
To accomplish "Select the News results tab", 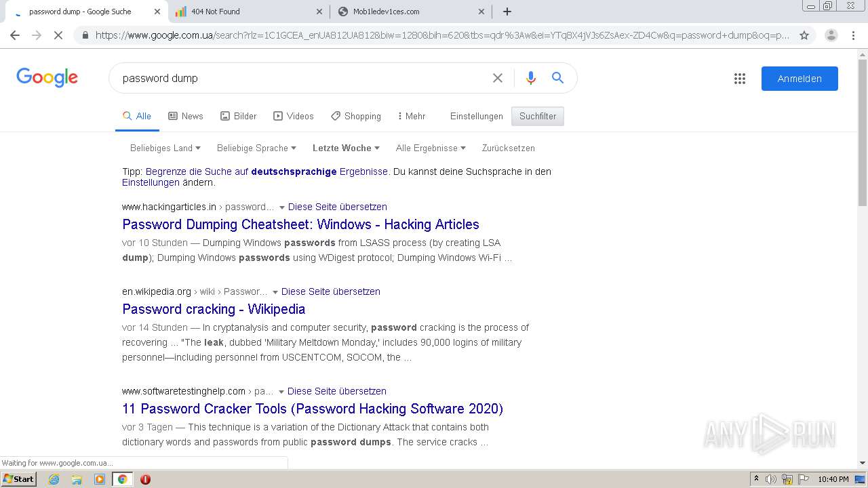I will (x=186, y=116).
